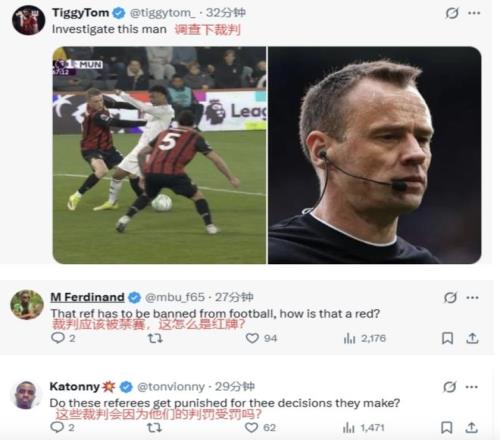Reply to Katonny's tweet
This screenshot has width=500, height=440.
(x=57, y=427)
